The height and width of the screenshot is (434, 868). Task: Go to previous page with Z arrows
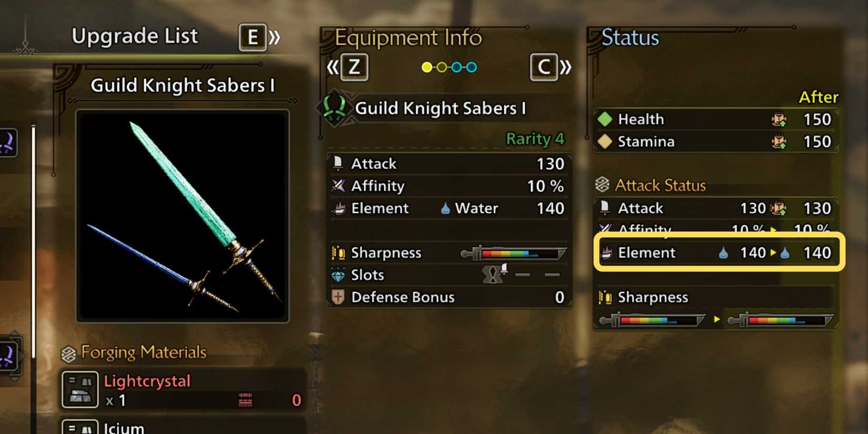point(348,67)
